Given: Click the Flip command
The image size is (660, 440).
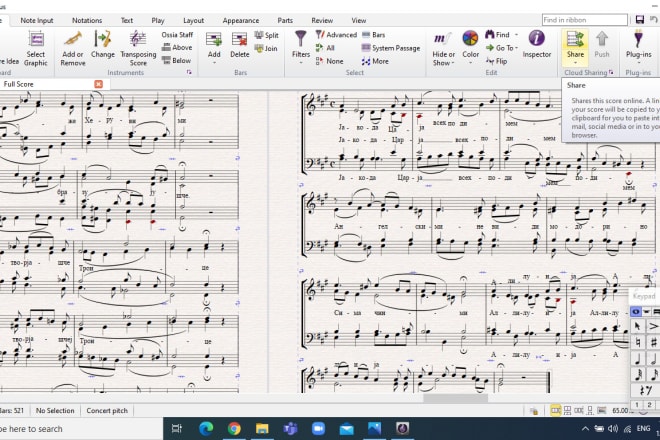Looking at the screenshot, I should 496,61.
